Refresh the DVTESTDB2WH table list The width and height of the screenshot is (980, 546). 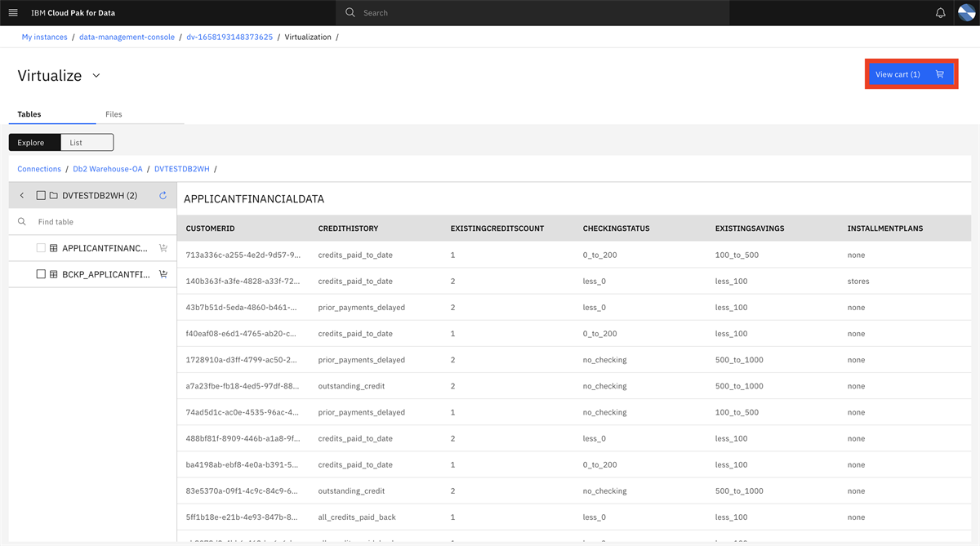point(162,195)
